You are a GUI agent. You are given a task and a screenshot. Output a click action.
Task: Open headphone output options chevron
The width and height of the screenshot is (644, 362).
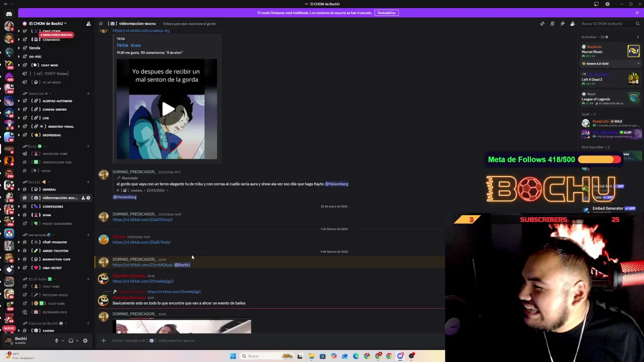(77, 341)
